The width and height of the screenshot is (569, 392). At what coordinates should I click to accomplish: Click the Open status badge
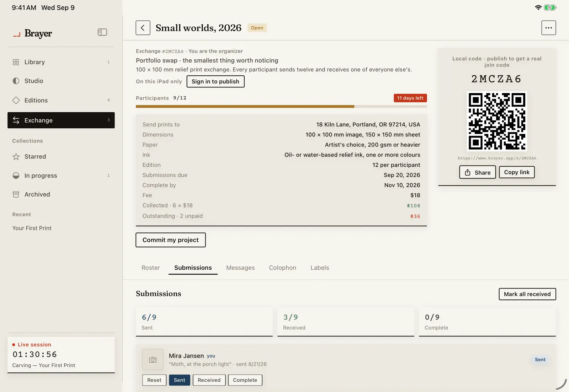(x=257, y=28)
